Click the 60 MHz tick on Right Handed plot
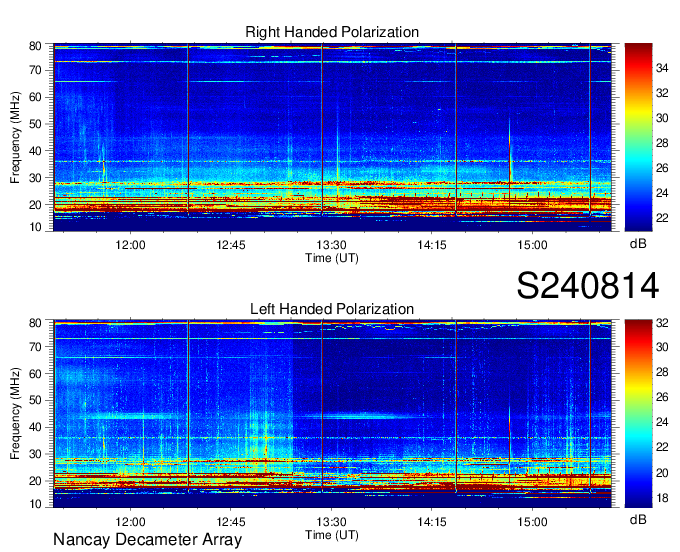Image resolution: width=680 pixels, height=552 pixels. pyautogui.click(x=35, y=97)
